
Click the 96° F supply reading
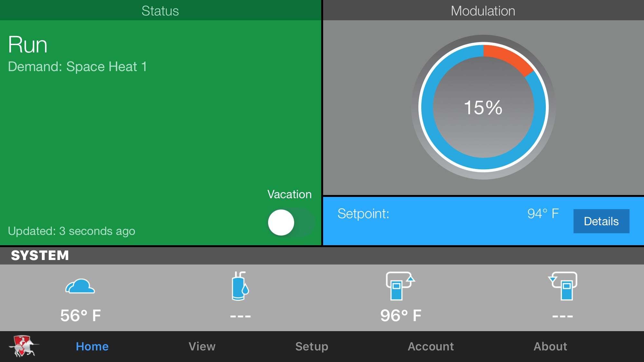(401, 315)
